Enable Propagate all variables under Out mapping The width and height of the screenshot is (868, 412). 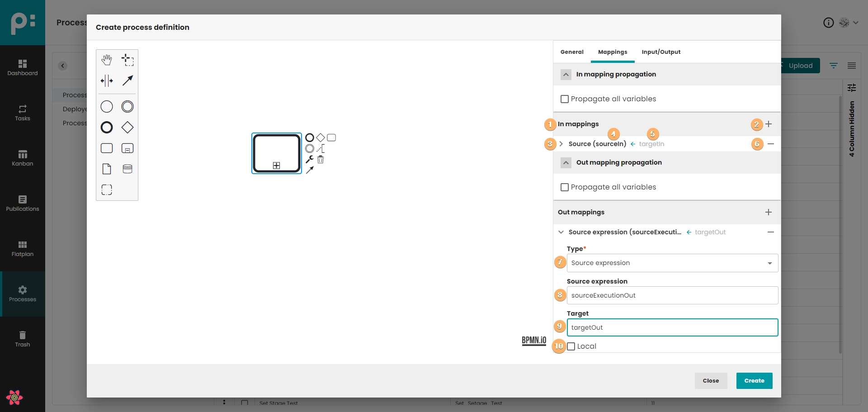click(565, 187)
